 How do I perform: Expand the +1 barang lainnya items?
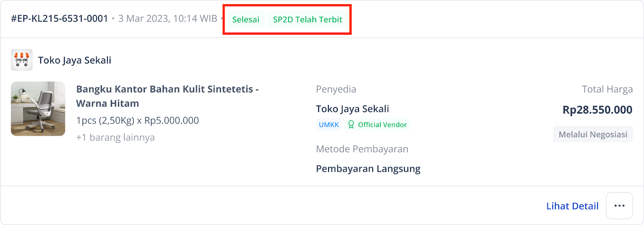click(x=116, y=138)
